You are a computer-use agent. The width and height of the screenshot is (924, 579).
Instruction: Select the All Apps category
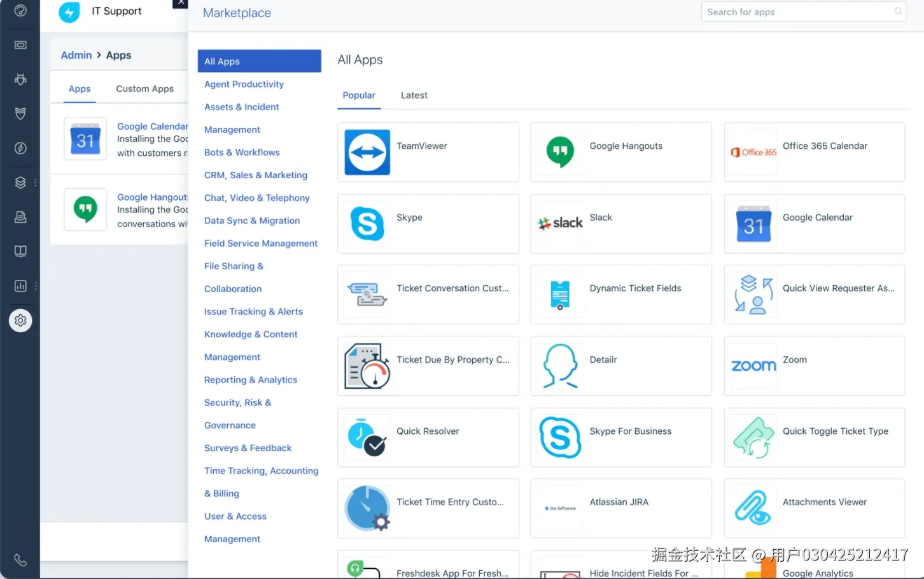pos(221,60)
